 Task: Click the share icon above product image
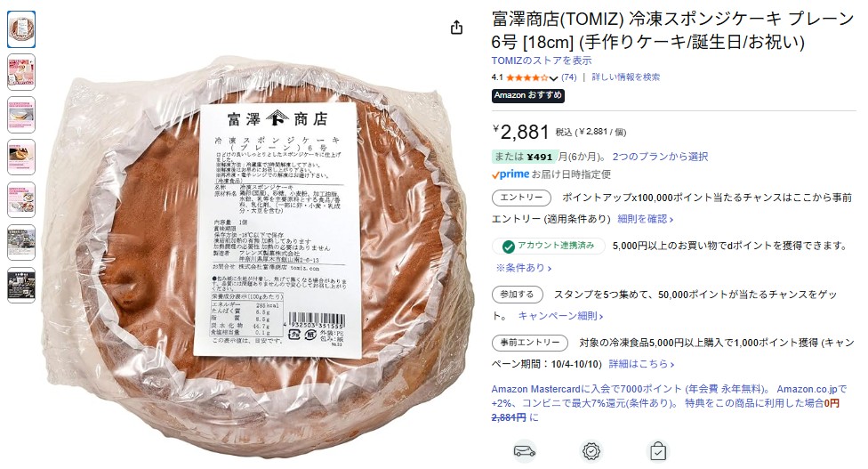[457, 27]
